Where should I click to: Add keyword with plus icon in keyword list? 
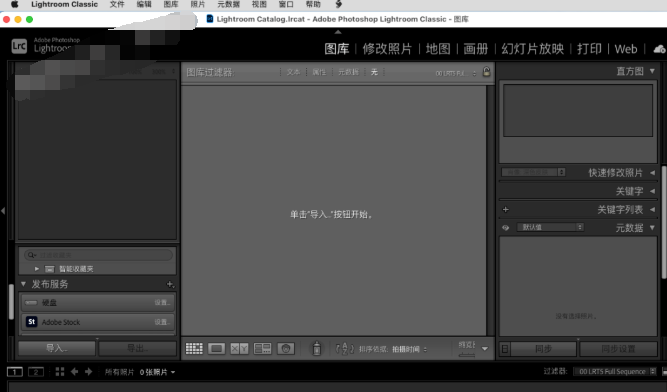(505, 210)
